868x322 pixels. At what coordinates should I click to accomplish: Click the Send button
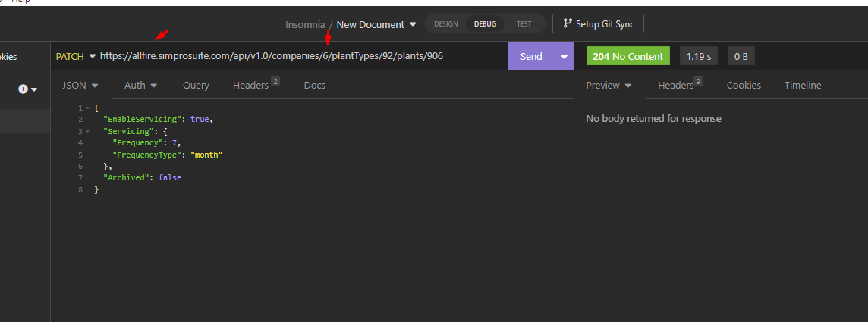tap(531, 56)
